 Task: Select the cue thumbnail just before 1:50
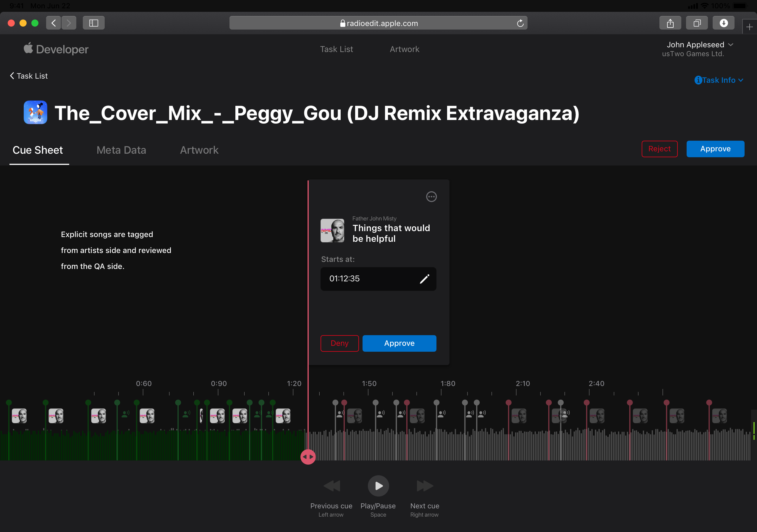tap(355, 416)
